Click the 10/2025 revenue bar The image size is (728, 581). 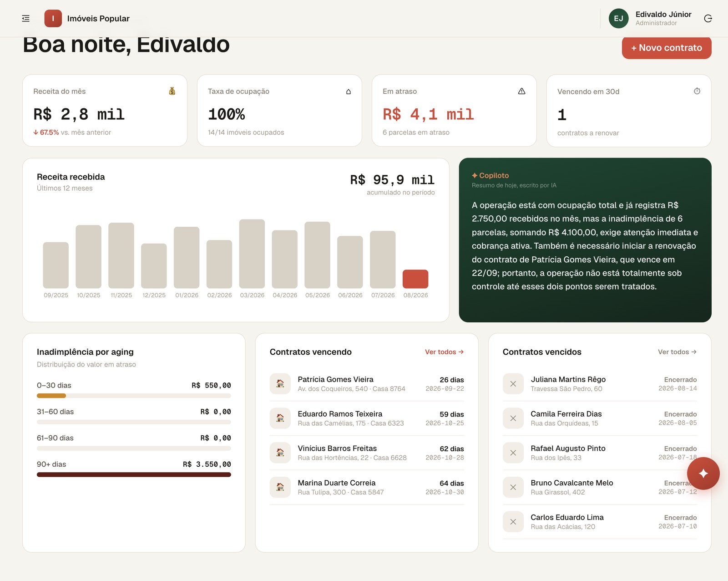88,256
